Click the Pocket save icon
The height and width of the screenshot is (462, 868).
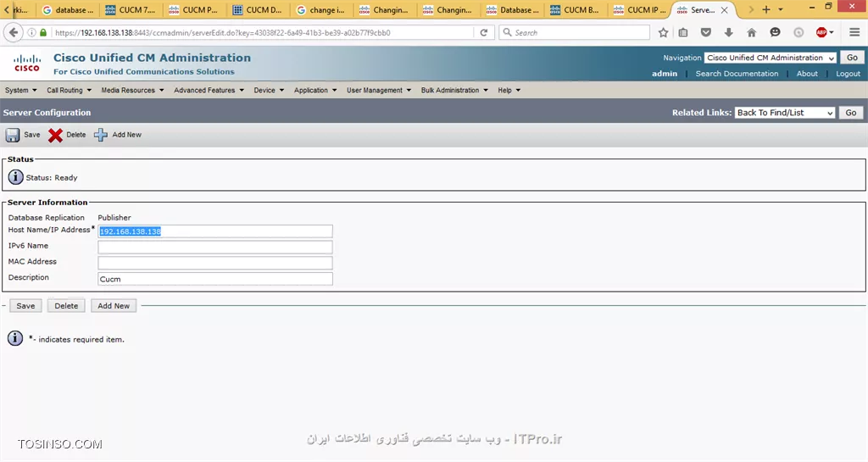(706, 33)
